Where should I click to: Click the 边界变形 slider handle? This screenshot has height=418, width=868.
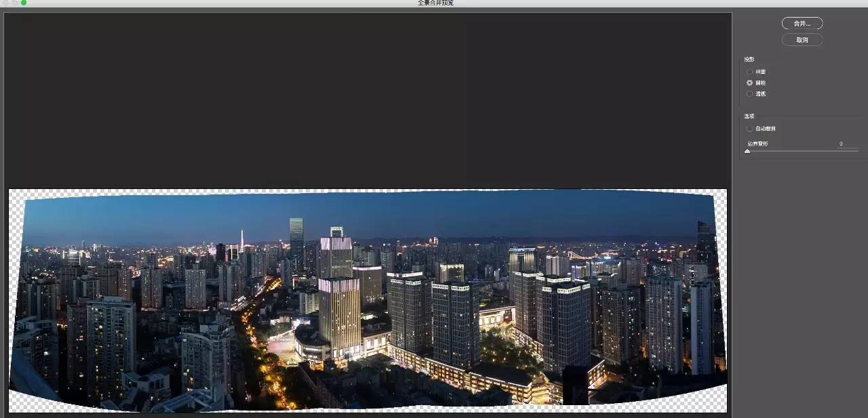coord(747,151)
